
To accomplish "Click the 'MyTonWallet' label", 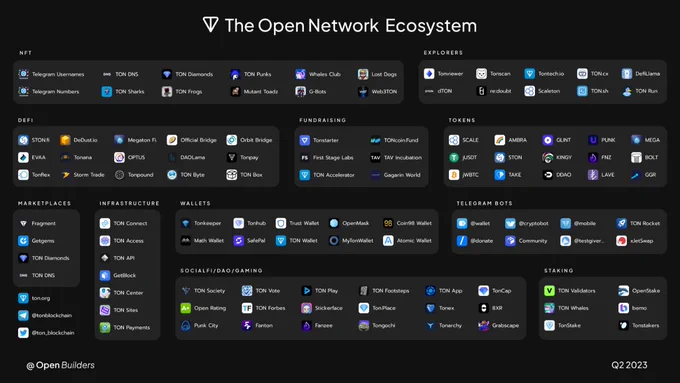I will 358,241.
